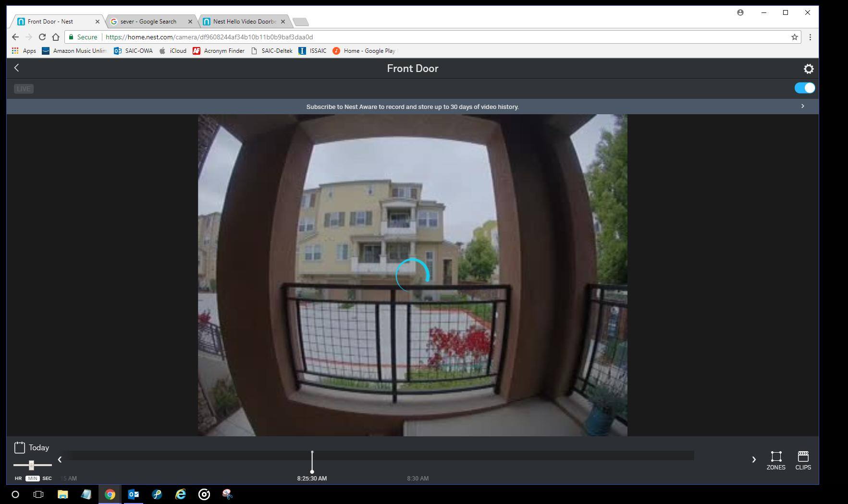Open the Clips panel
This screenshot has height=504, width=848.
click(803, 460)
